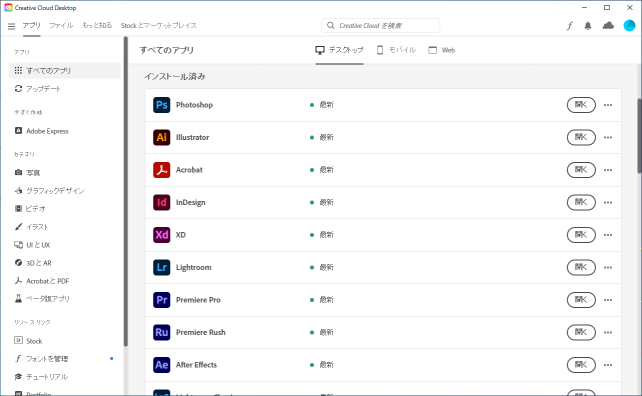
Task: Launch Premiere Pro with its 開く button
Action: click(x=581, y=300)
